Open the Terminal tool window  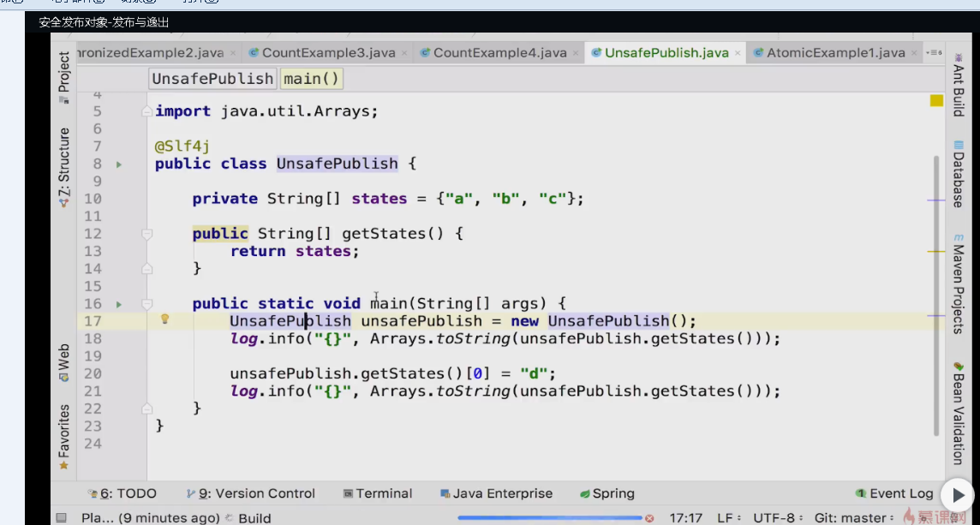378,494
